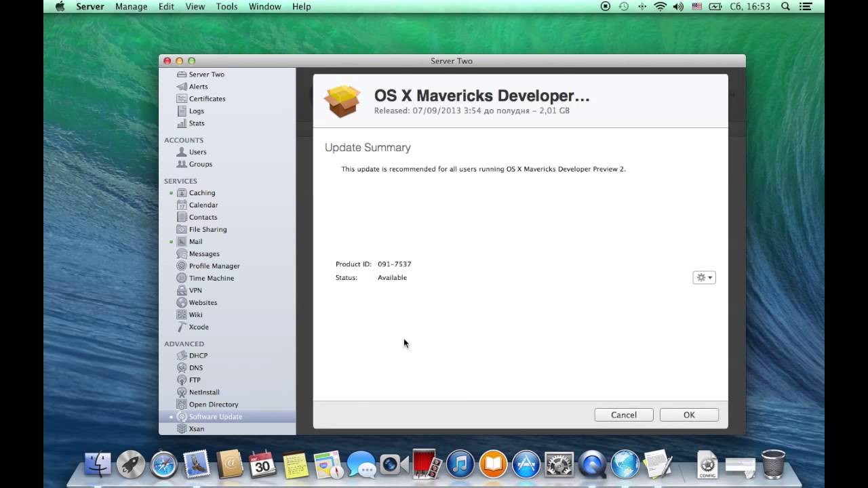
Task: Select the Server Two server entry
Action: [200, 75]
